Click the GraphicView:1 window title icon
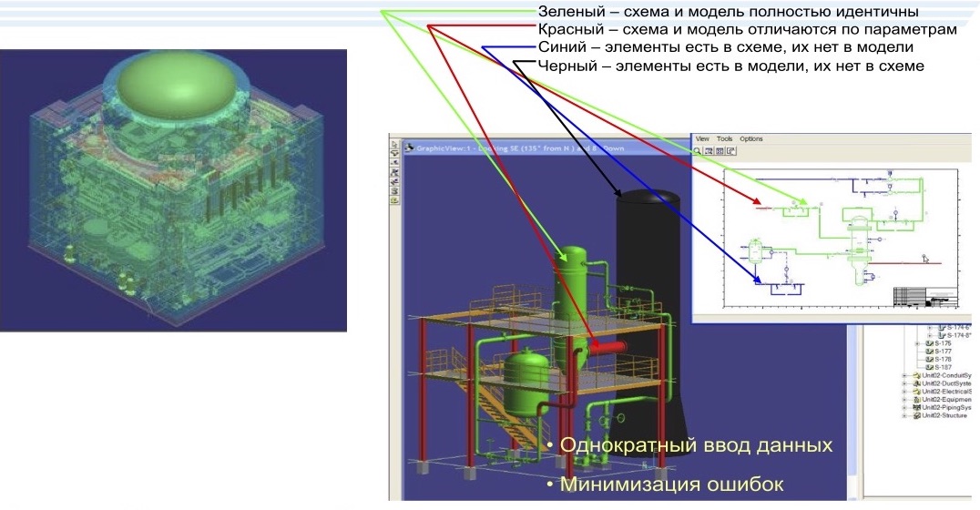The height and width of the screenshot is (510, 980). [x=409, y=148]
